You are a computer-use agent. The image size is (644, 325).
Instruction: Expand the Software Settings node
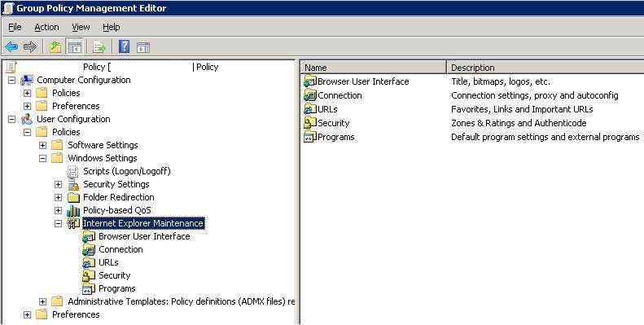coord(42,146)
